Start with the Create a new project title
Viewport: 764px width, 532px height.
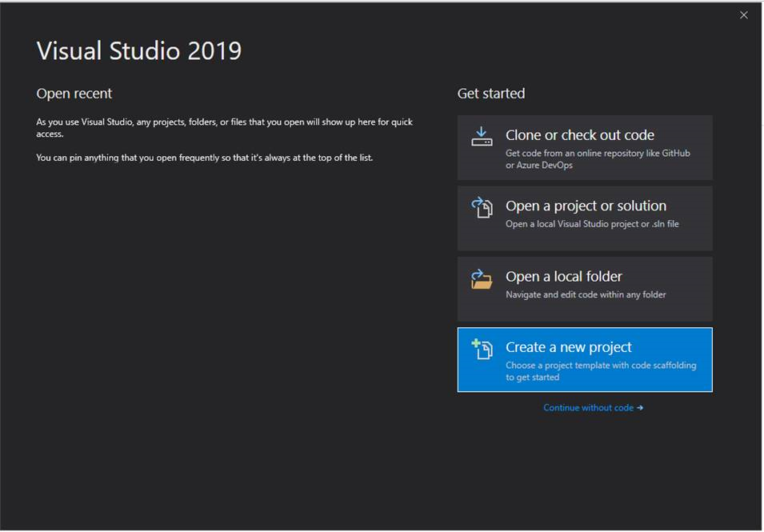click(569, 347)
